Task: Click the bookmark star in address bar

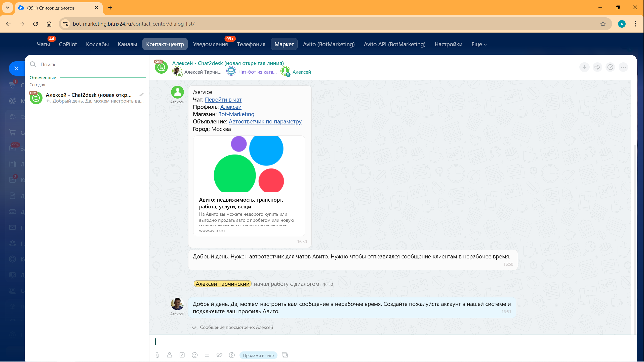Action: 603,24
